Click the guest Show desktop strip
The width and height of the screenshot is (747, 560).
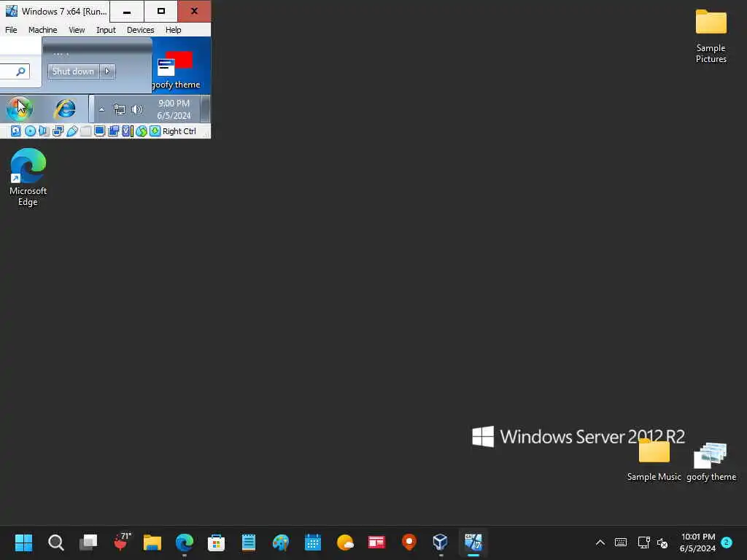205,109
